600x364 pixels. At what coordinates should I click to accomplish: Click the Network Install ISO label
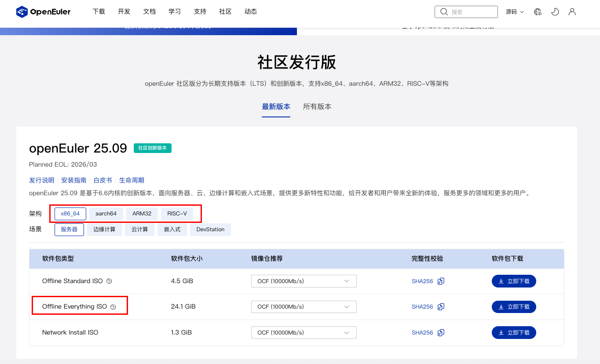pos(70,333)
